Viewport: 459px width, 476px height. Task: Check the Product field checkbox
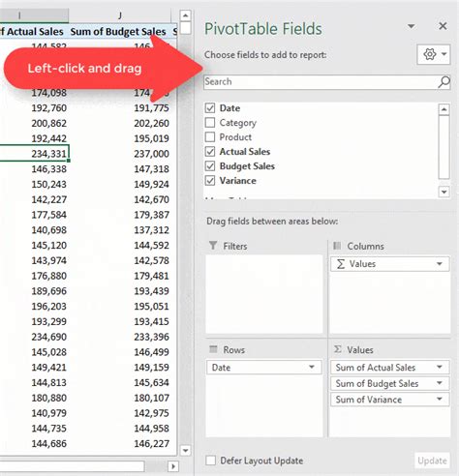[210, 137]
